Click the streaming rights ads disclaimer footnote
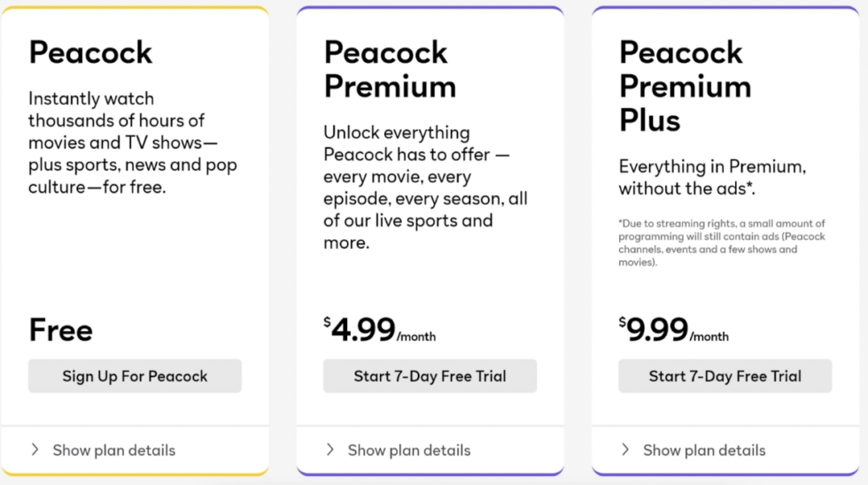This screenshot has width=868, height=485. pyautogui.click(x=722, y=242)
